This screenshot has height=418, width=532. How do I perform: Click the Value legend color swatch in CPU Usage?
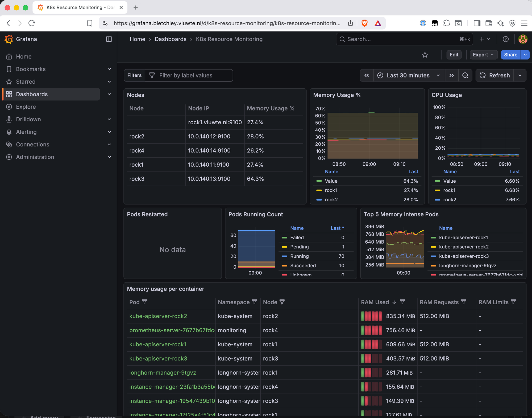point(437,181)
